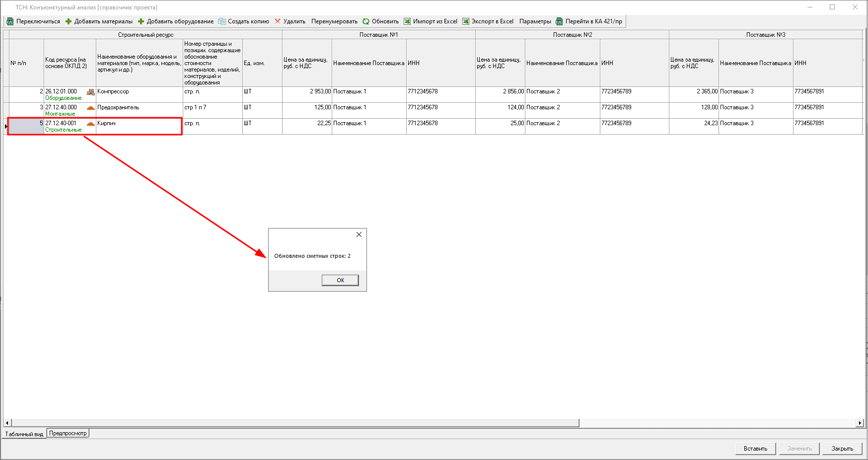This screenshot has width=868, height=460.
Task: Click the Компрессор equipment row icon
Action: pos(90,92)
